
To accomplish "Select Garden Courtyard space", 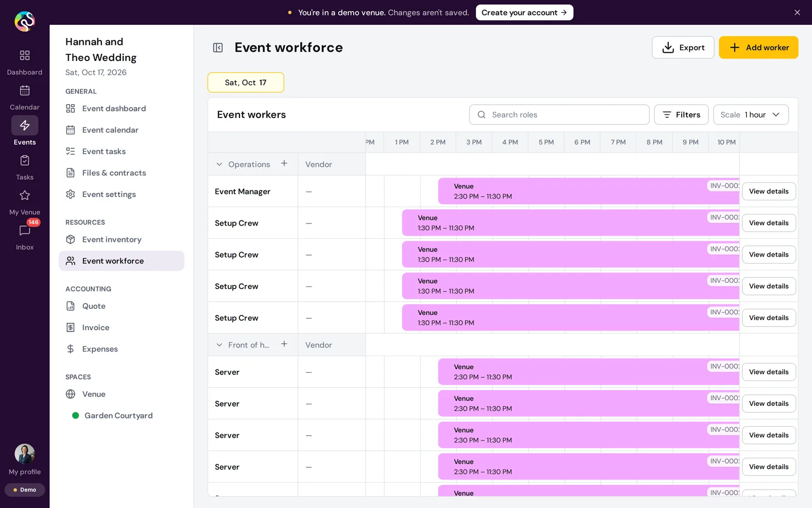I will (x=121, y=416).
